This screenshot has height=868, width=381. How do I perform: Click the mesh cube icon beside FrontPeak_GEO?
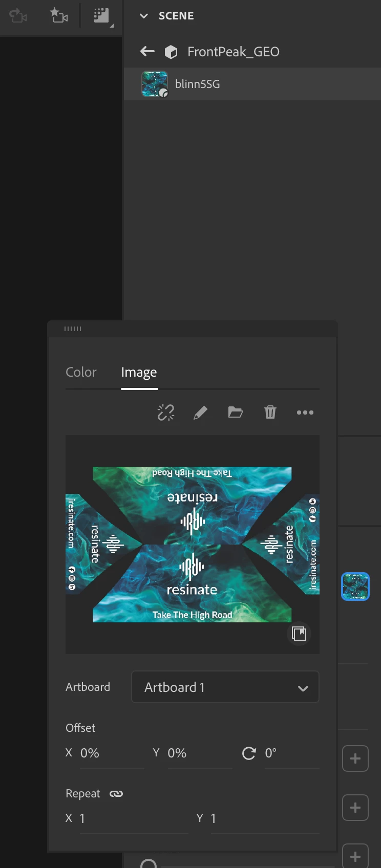point(171,52)
